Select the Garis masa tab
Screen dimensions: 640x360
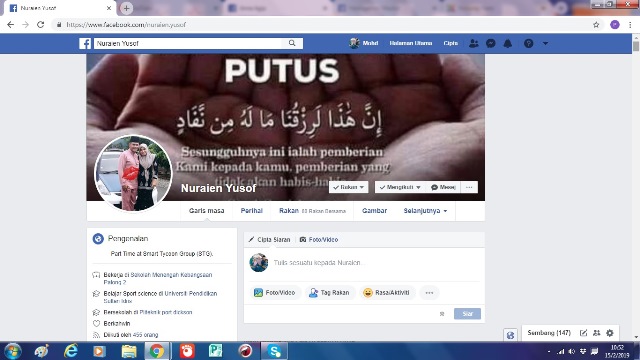pyautogui.click(x=207, y=211)
